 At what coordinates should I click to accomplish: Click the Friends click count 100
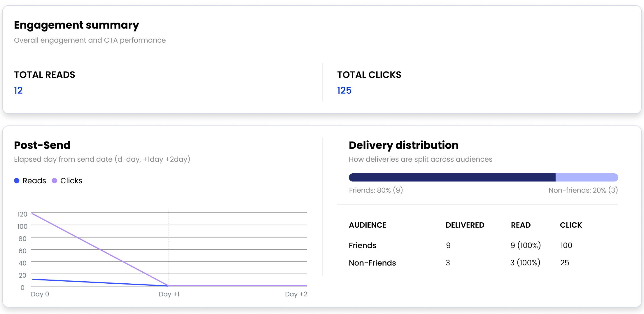(x=566, y=245)
